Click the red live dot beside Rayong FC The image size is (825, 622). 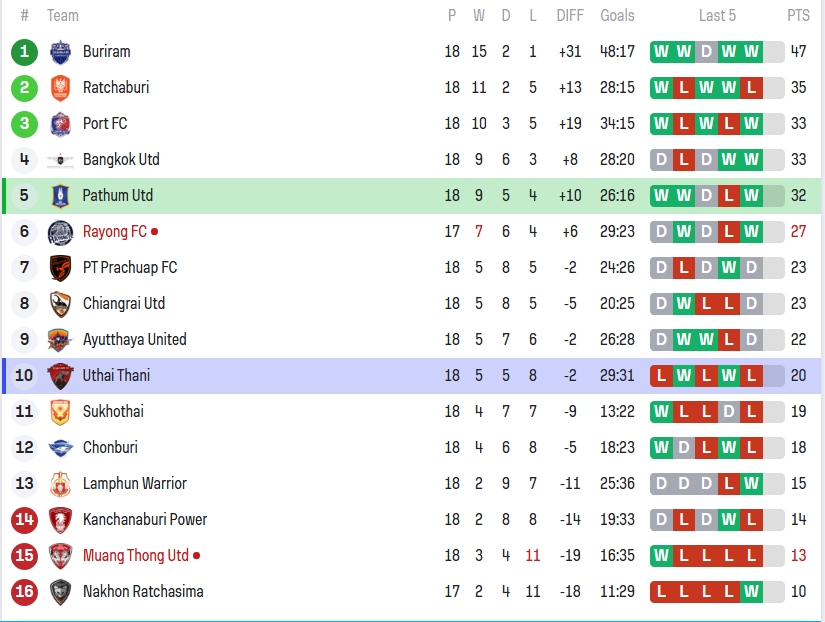154,232
